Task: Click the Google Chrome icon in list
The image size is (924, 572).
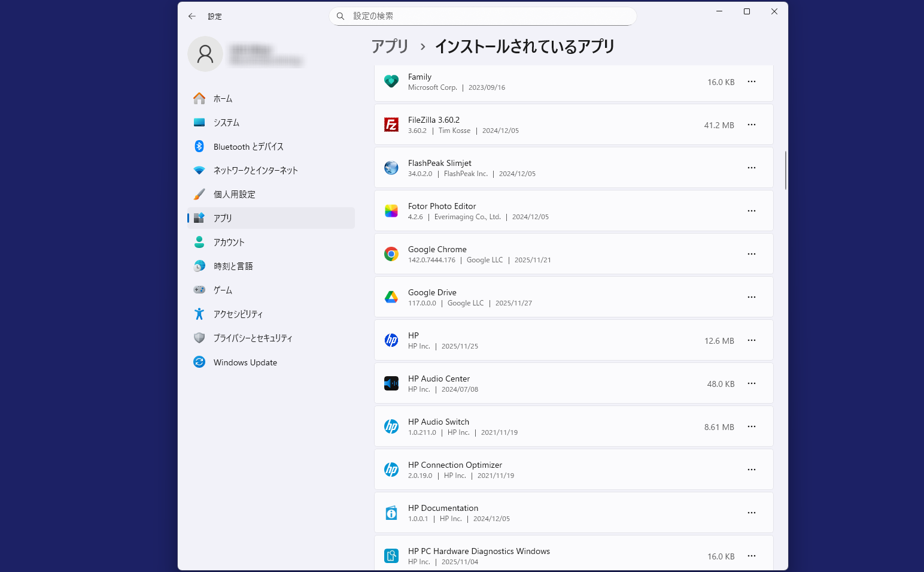Action: (x=391, y=254)
